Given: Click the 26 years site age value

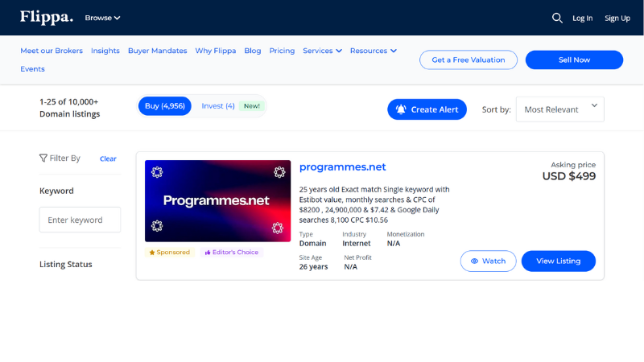Looking at the screenshot, I should click(x=313, y=267).
